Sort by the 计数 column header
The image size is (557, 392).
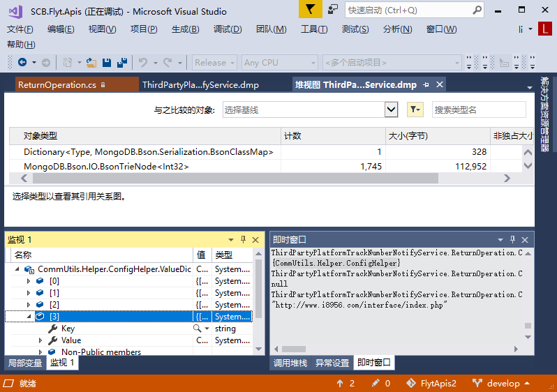point(333,135)
